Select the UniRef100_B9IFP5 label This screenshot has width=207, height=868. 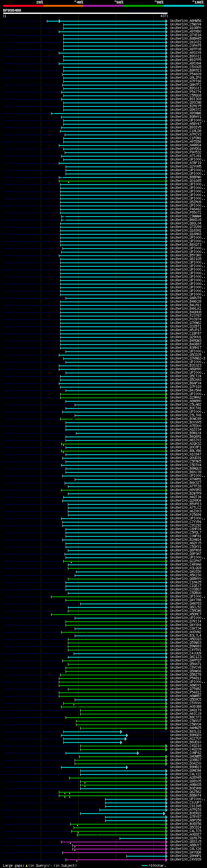(x=186, y=60)
